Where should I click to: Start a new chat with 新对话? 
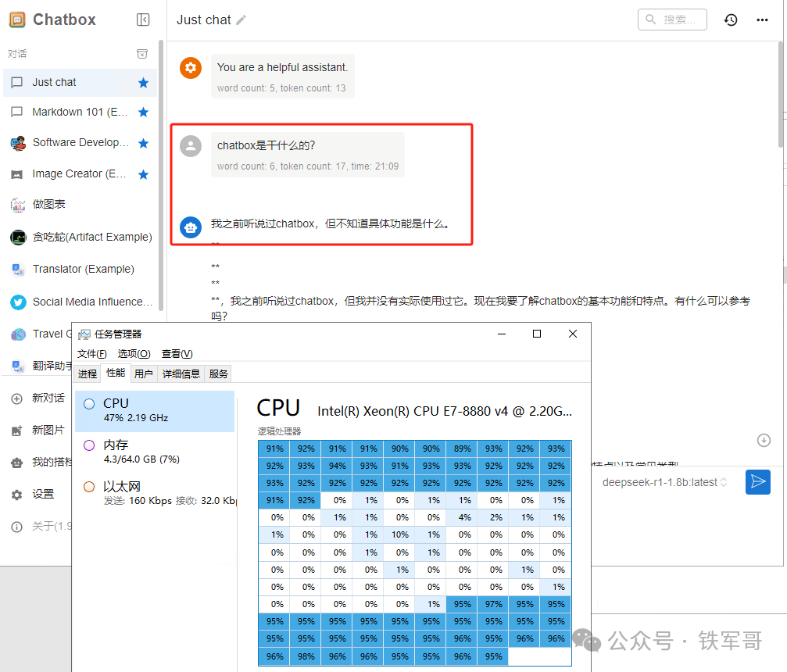[x=38, y=399]
